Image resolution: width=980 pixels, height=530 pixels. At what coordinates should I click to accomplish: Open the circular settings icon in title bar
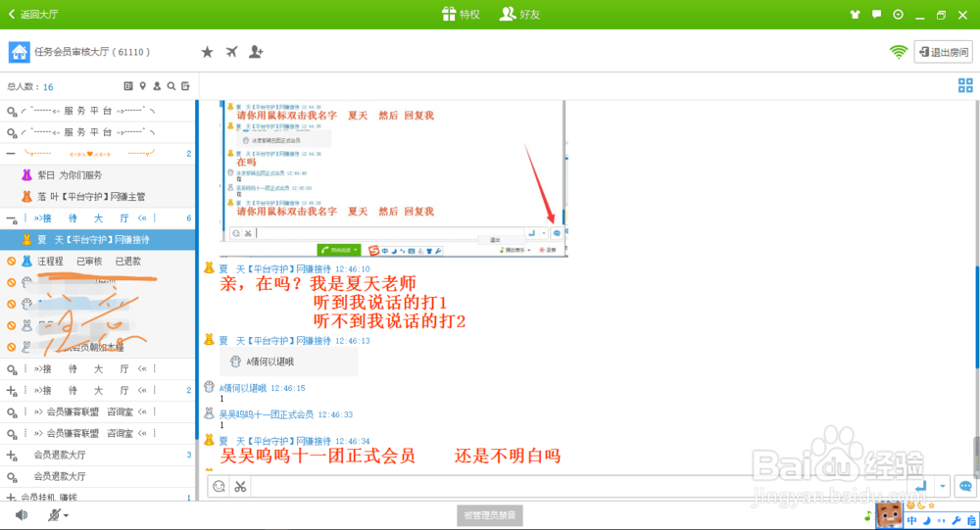(898, 15)
